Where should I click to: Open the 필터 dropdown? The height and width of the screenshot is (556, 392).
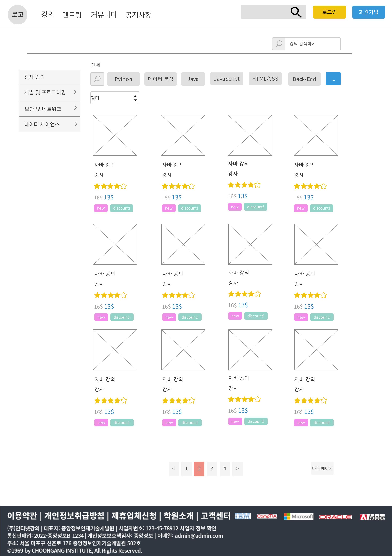tap(115, 98)
